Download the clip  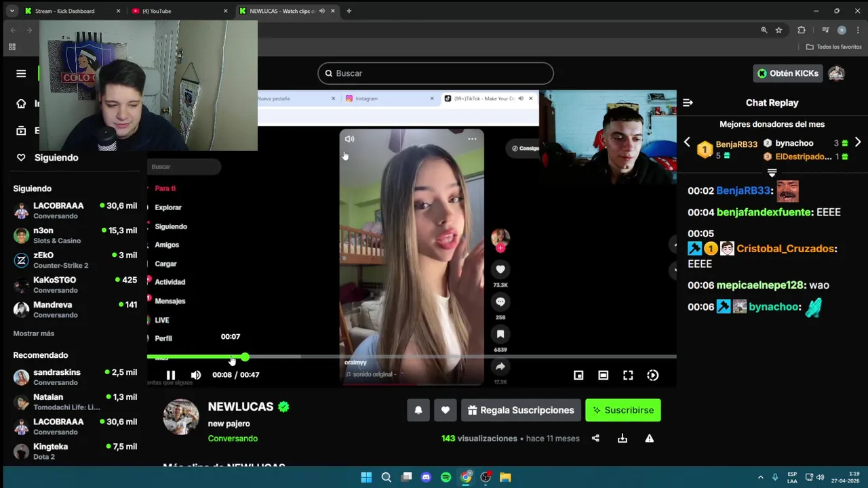tap(623, 439)
